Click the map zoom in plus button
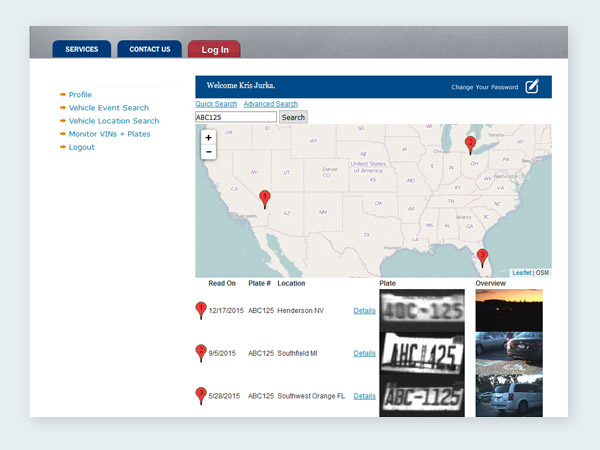 click(x=208, y=138)
